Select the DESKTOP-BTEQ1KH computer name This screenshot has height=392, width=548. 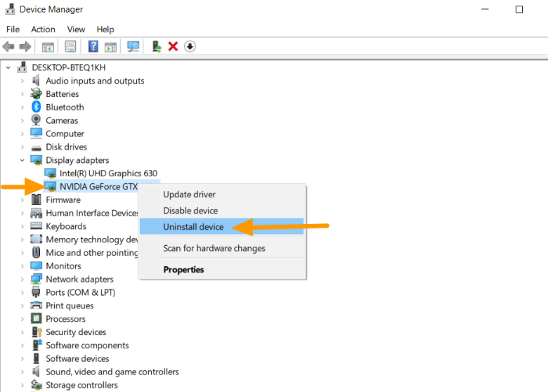(x=69, y=67)
